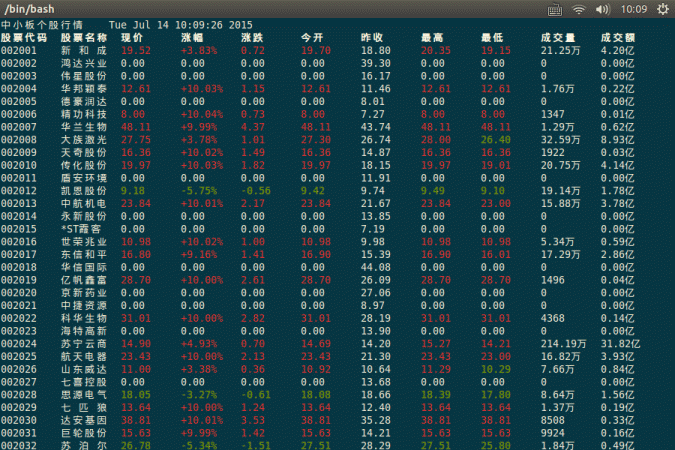Select stock name 新和成
This screenshot has width=675, height=450.
(x=84, y=50)
